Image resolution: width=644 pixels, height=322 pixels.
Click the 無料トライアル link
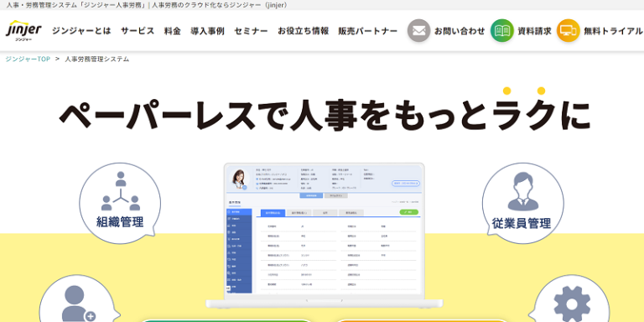click(x=613, y=31)
